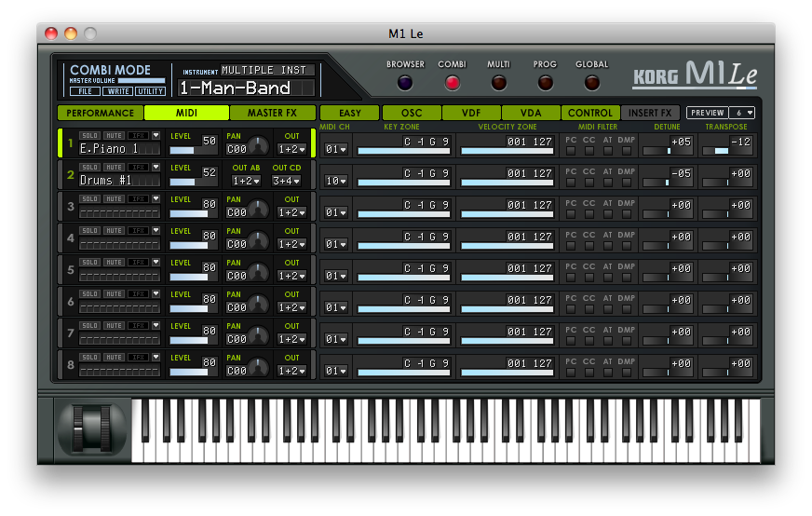Click the joystick controller beside the keyboard
Screen dimensions: 812x516
91,429
